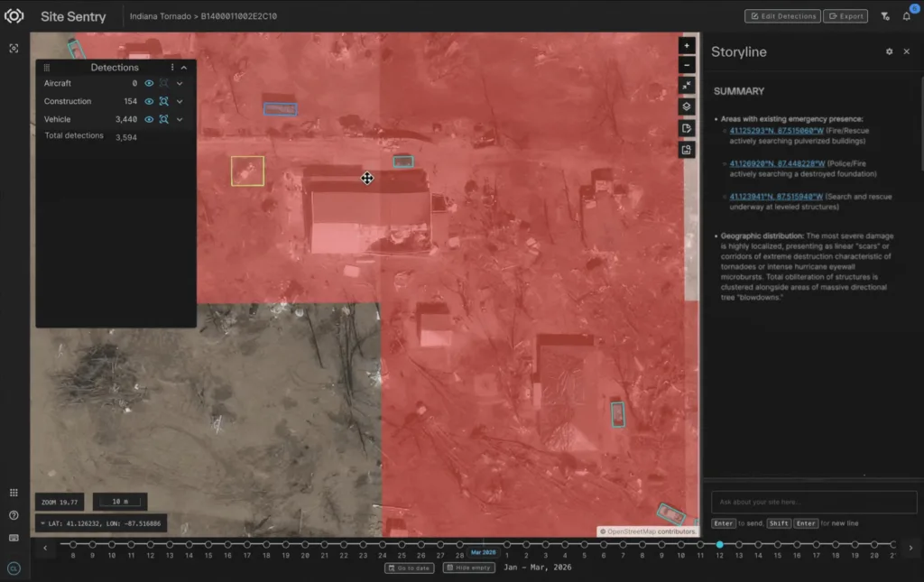Toggle Aircraft detections visibility eye

click(149, 84)
